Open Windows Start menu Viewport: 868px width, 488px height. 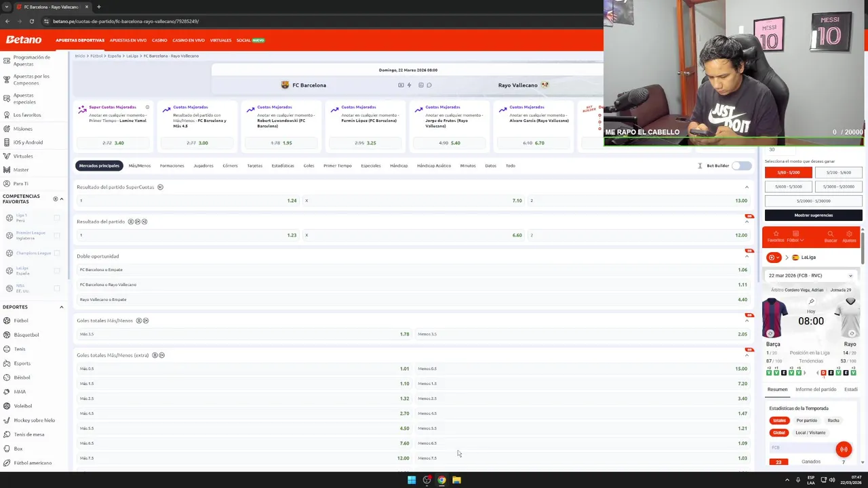pos(412,480)
